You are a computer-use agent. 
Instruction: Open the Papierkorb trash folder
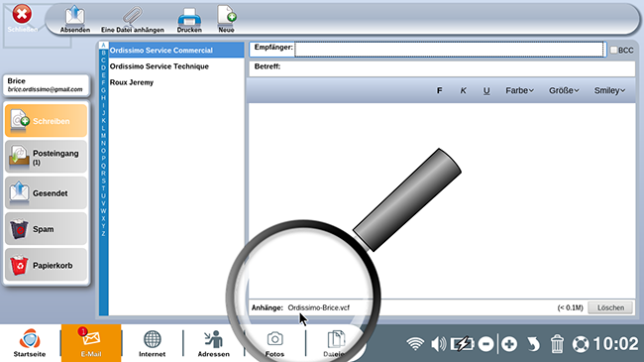tap(46, 265)
